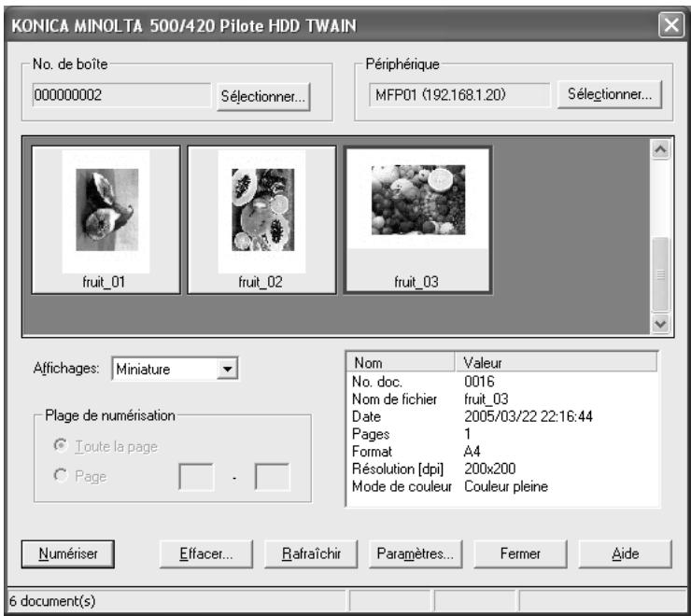Viewport: 691px width, 616px height.
Task: Click the Effacer... button
Action: [x=206, y=553]
